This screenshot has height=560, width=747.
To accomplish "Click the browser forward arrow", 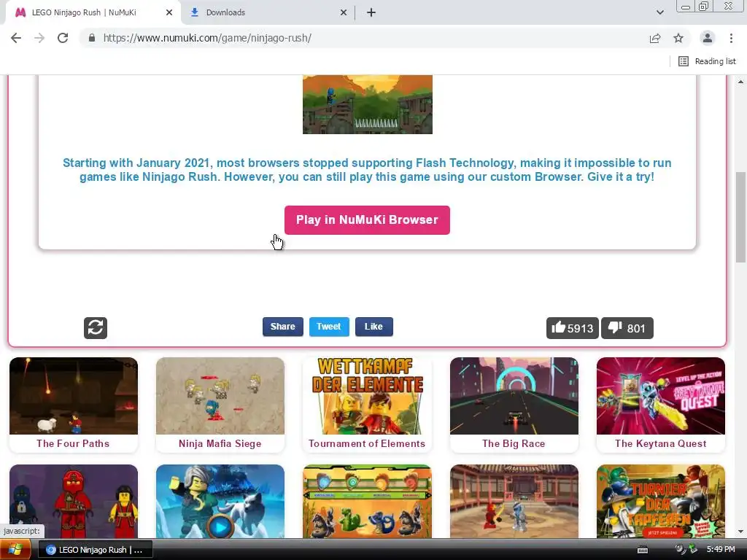I will point(39,38).
